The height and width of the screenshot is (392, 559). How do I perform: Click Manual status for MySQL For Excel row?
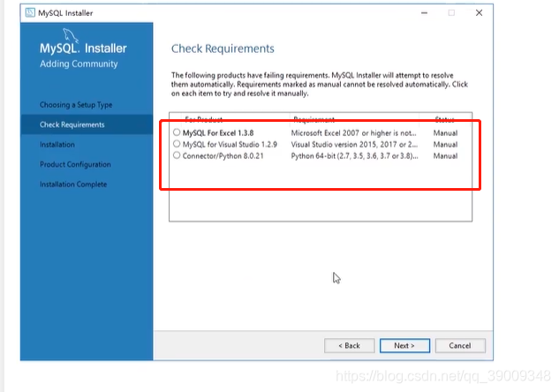445,133
